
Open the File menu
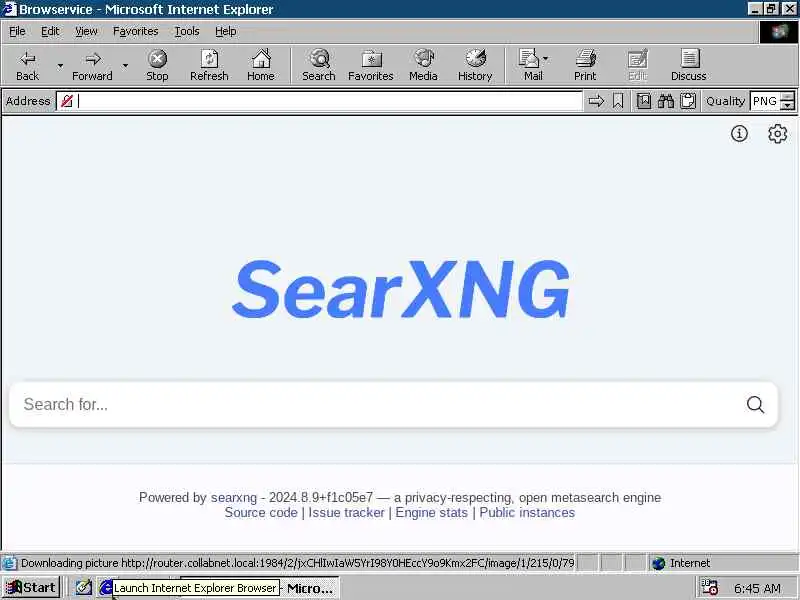tap(17, 32)
